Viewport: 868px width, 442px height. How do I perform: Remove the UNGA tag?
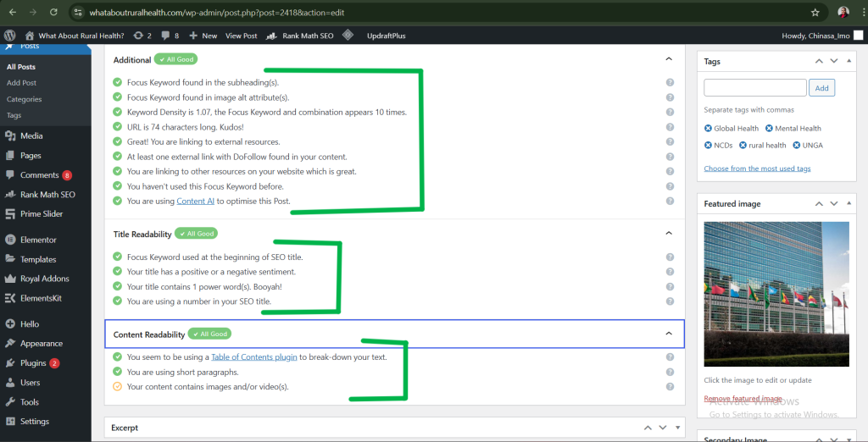click(x=797, y=146)
